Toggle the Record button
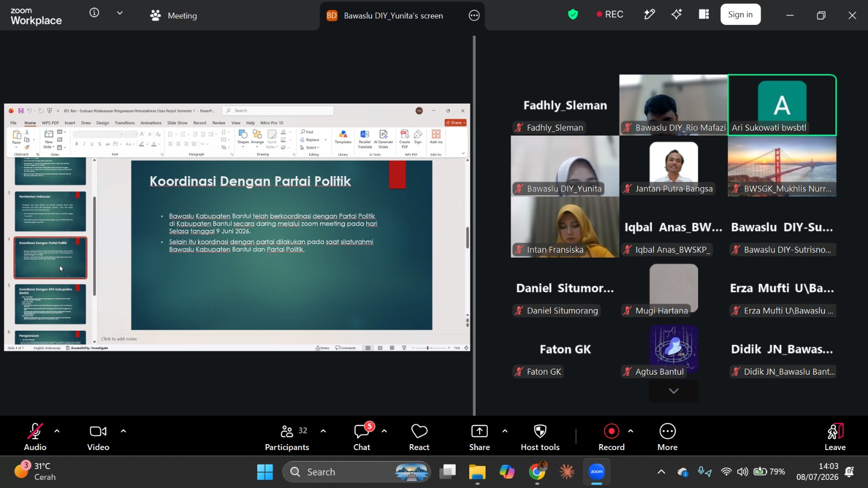This screenshot has height=488, width=868. (x=611, y=436)
